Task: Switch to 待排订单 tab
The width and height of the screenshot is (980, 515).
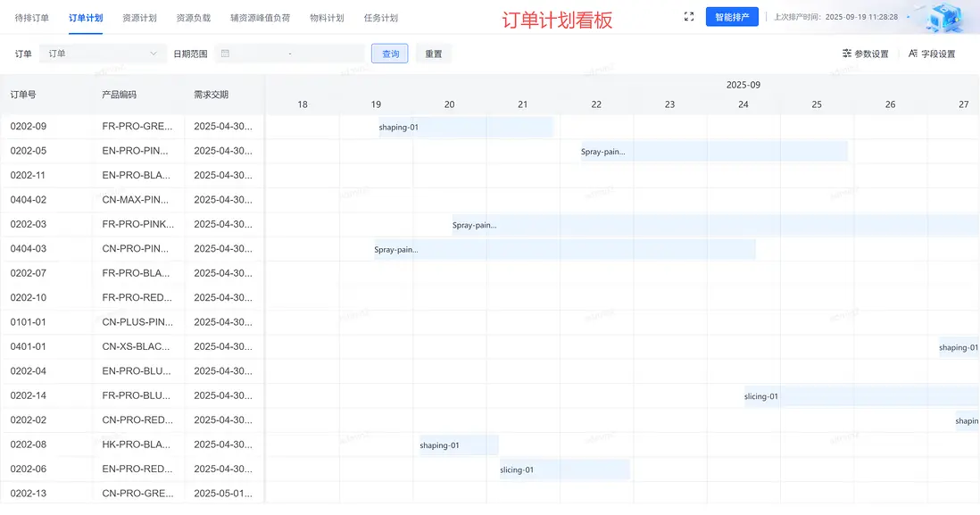Action: coord(32,18)
